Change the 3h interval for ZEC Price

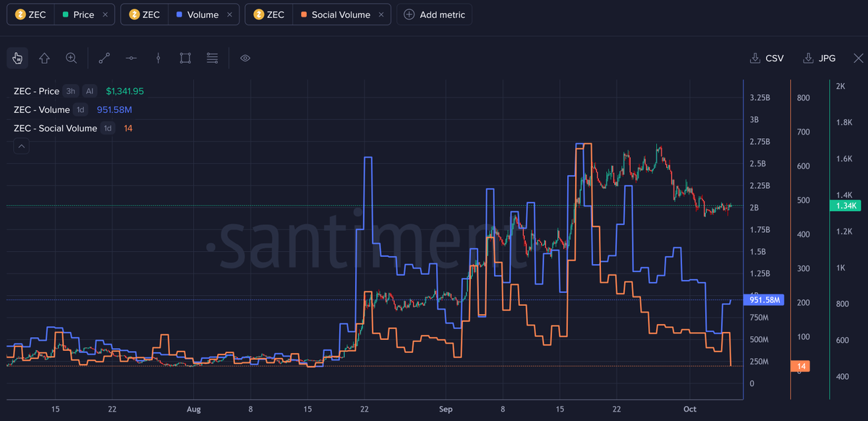(x=70, y=91)
